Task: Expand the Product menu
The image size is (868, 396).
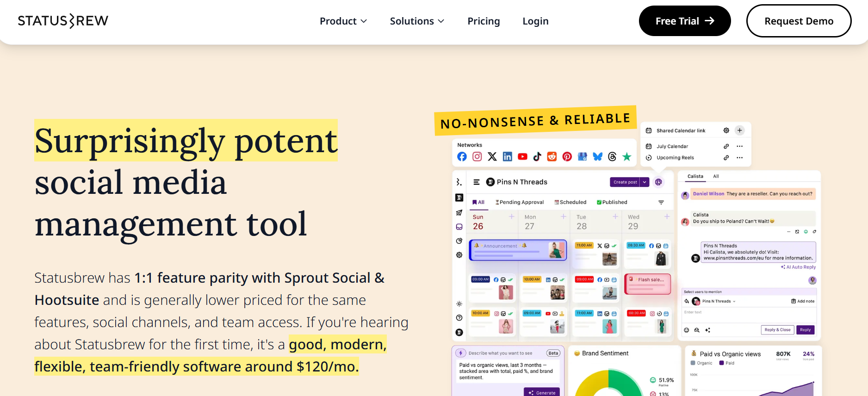Action: coord(343,21)
